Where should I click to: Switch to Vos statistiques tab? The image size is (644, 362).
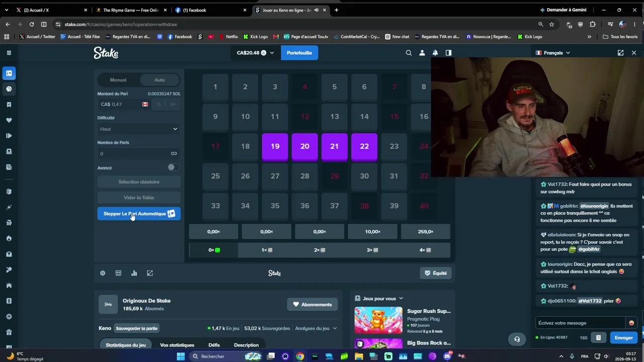[x=177, y=345]
